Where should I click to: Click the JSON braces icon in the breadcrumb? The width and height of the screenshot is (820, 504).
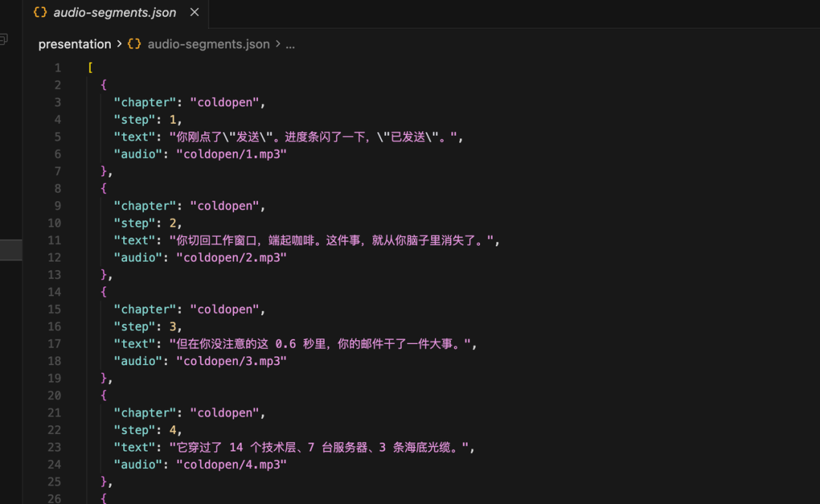click(x=134, y=44)
